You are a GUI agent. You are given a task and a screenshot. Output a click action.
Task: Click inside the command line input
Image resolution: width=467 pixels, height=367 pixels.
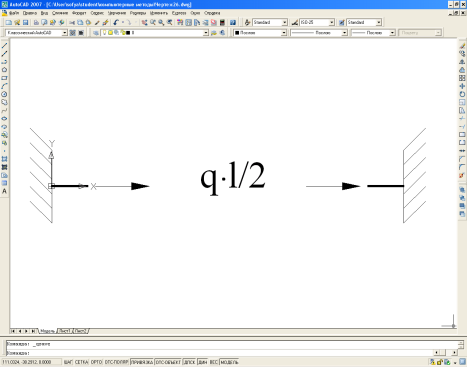(220, 353)
